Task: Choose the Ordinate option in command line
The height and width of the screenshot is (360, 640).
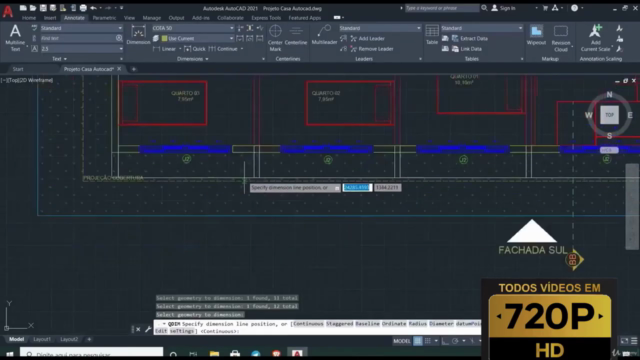Action: point(394,324)
